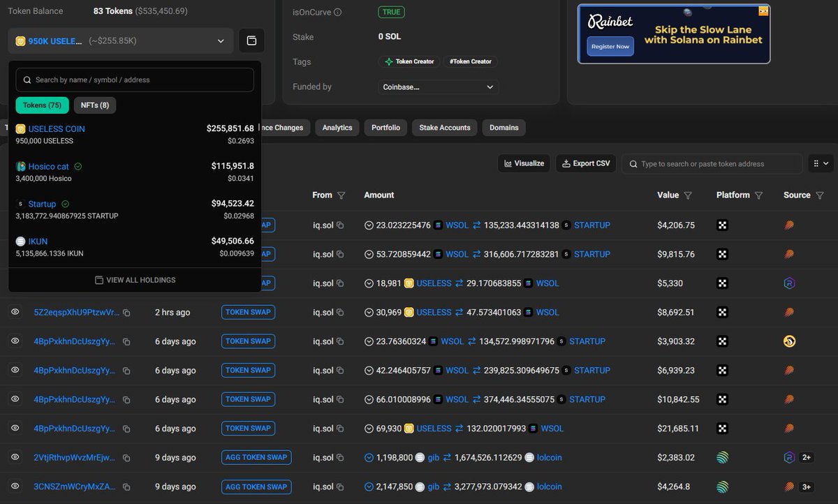The width and height of the screenshot is (838, 504).
Task: Click the 2+ source count badge
Action: coord(807,457)
